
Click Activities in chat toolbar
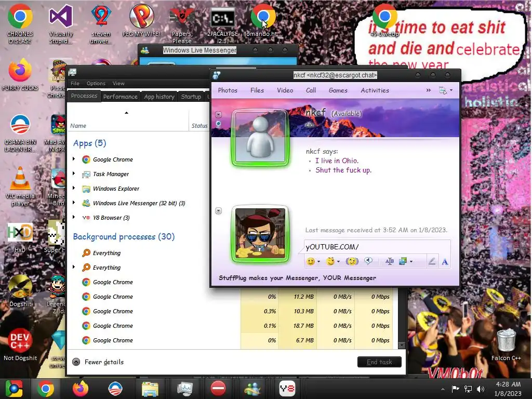pos(375,90)
